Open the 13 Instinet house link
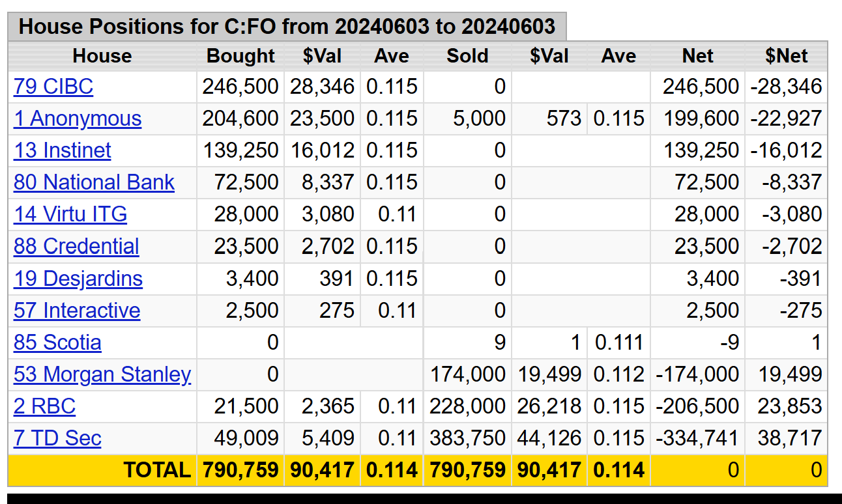842x504 pixels. click(x=63, y=150)
